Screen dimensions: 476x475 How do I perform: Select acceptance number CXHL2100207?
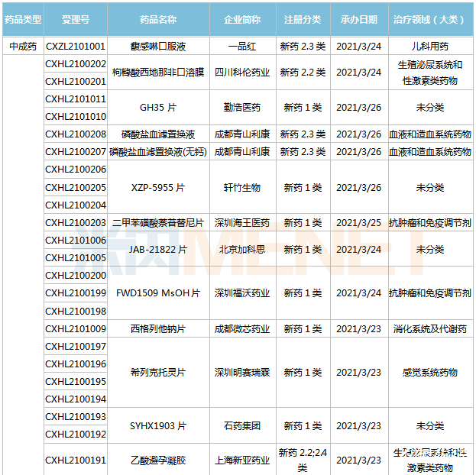click(76, 151)
